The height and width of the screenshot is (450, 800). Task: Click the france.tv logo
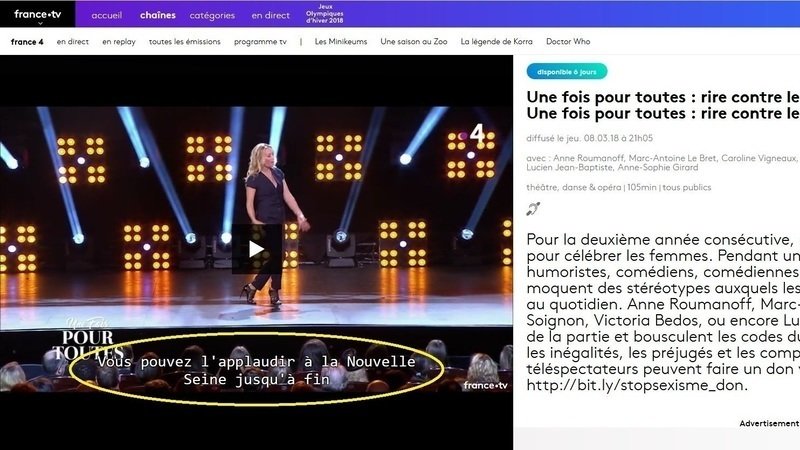[37, 14]
